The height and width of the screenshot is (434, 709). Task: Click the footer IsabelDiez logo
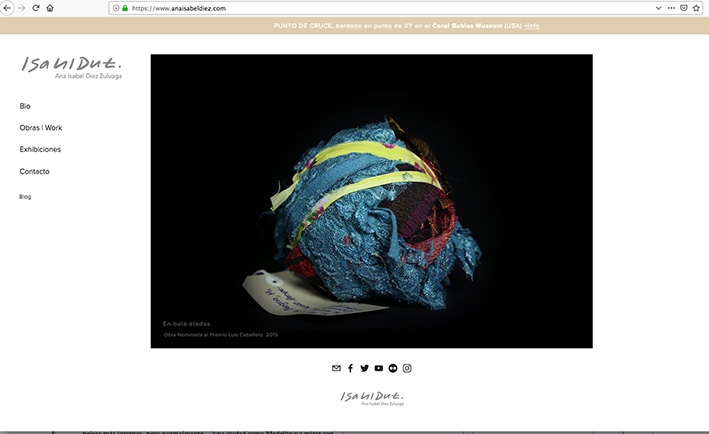pos(372,398)
